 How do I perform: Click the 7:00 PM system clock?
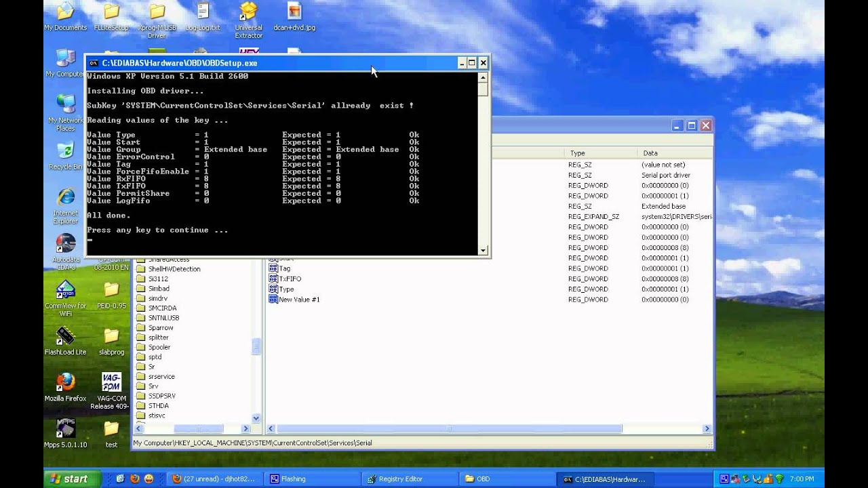coord(802,479)
